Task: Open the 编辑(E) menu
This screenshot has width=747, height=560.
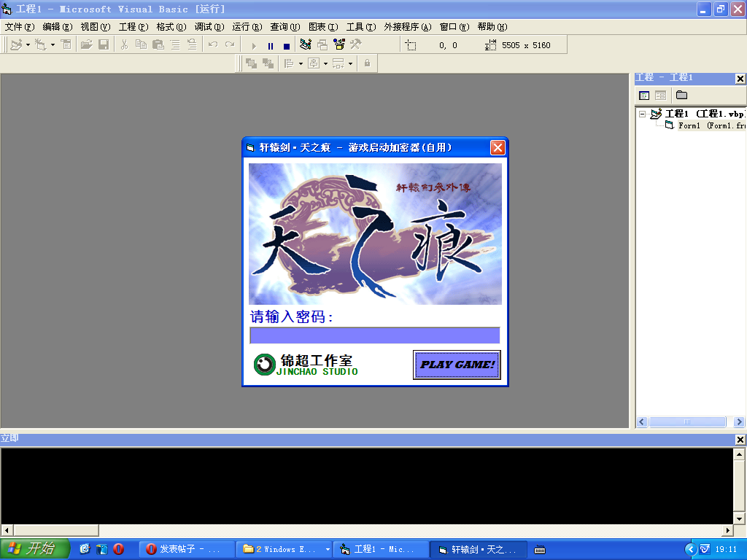Action: pos(58,27)
